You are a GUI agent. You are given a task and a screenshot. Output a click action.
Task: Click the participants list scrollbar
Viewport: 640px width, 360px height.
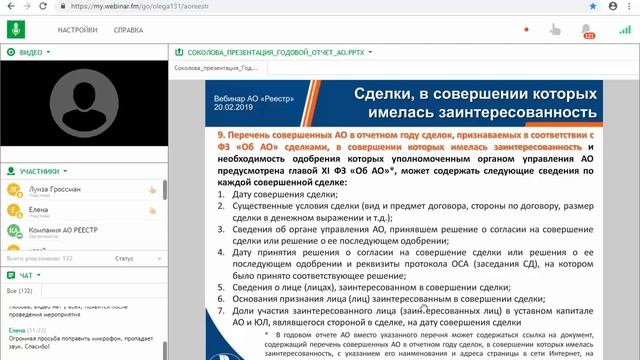tap(165, 190)
